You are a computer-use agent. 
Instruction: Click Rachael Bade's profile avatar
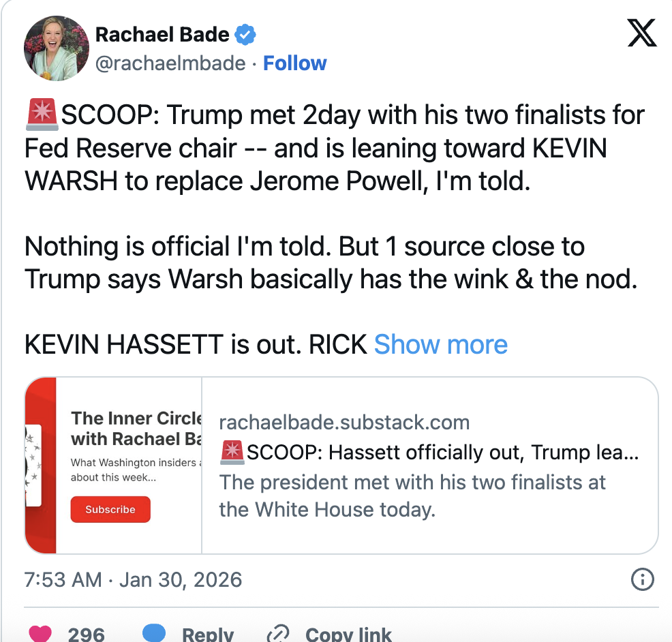[57, 48]
